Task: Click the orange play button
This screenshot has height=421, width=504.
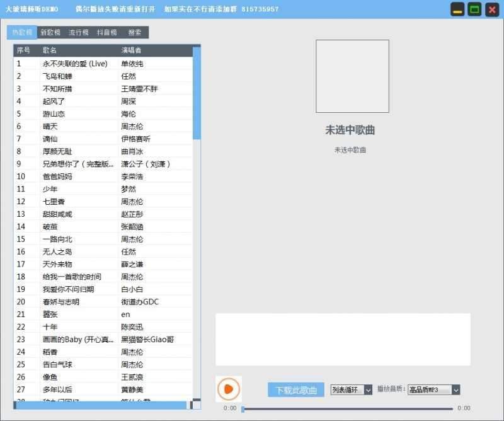Action: pyautogui.click(x=228, y=389)
